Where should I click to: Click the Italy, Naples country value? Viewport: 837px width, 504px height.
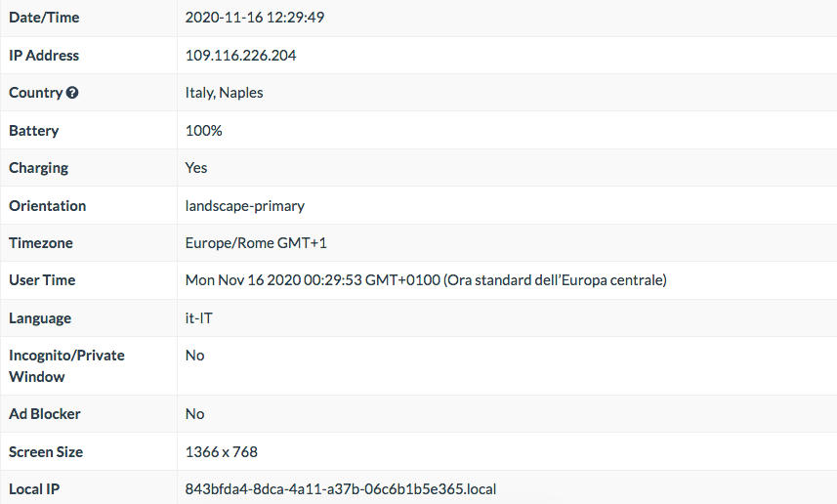(x=225, y=93)
